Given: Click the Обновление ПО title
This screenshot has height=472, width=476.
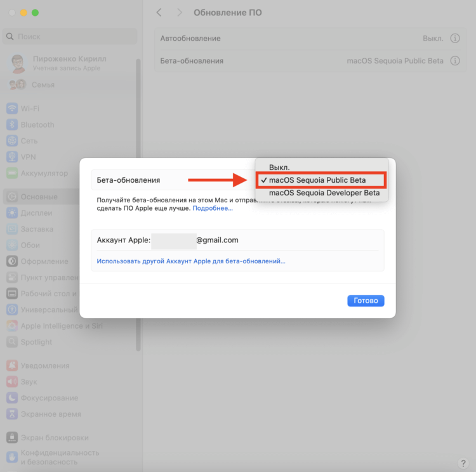Looking at the screenshot, I should pos(228,13).
